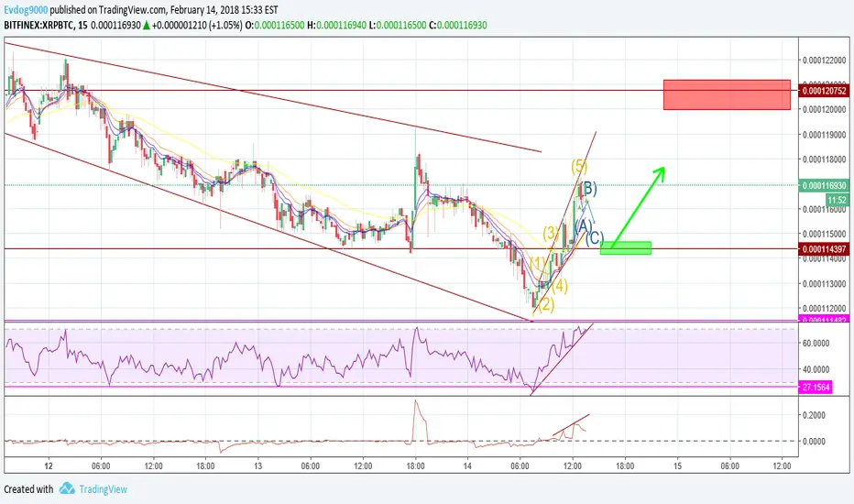Select the yellow (4) wave label
Viewport: 854px width, 504px height.
(559, 286)
